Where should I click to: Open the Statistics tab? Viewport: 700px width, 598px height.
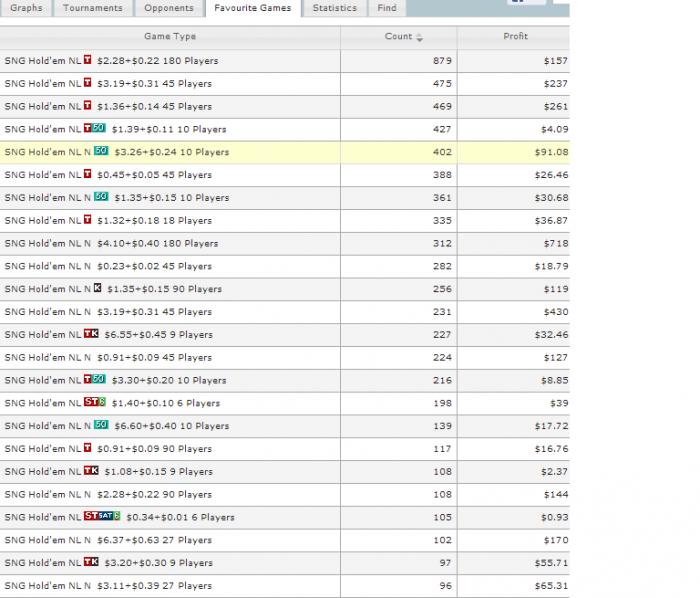[334, 8]
